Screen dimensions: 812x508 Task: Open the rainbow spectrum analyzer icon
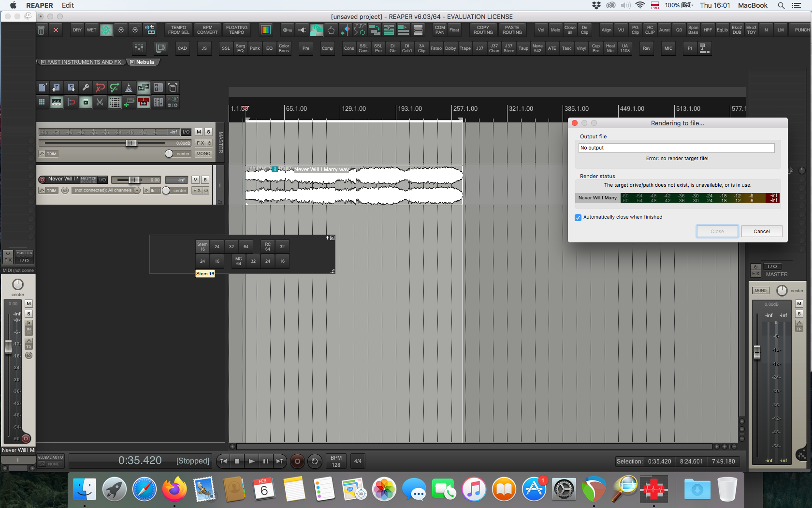coord(266,30)
